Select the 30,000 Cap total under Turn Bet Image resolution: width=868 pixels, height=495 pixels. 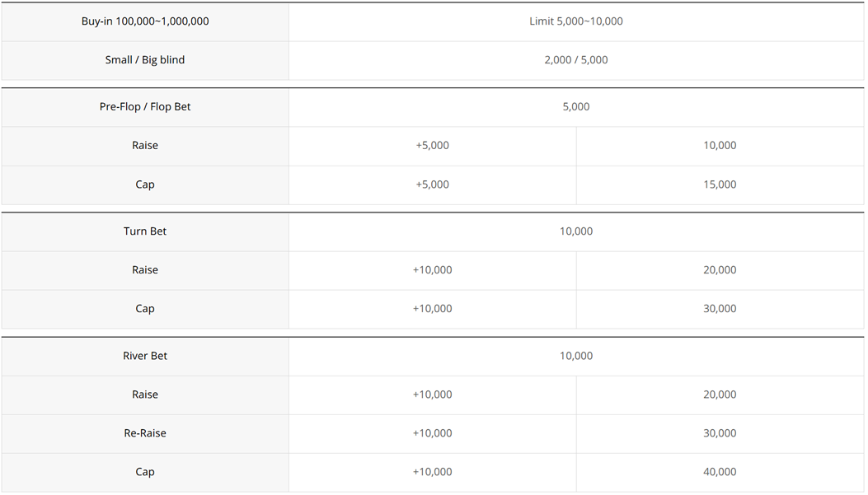click(x=720, y=309)
